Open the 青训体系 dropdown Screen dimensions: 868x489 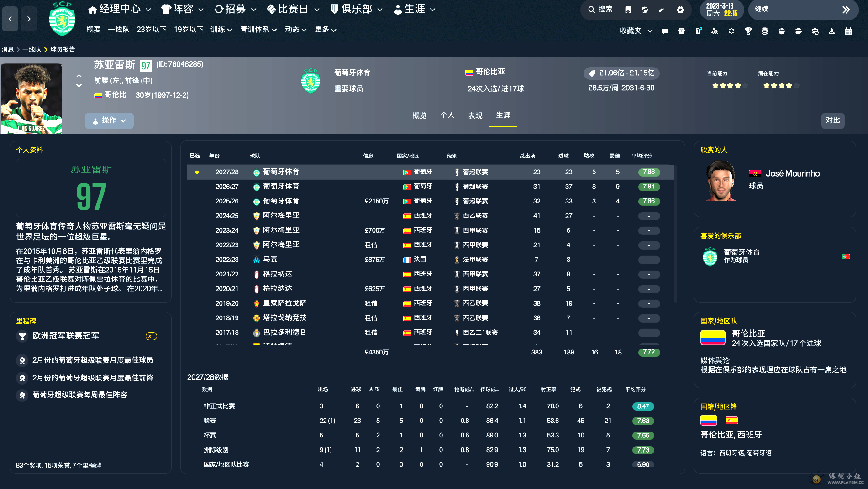(258, 30)
